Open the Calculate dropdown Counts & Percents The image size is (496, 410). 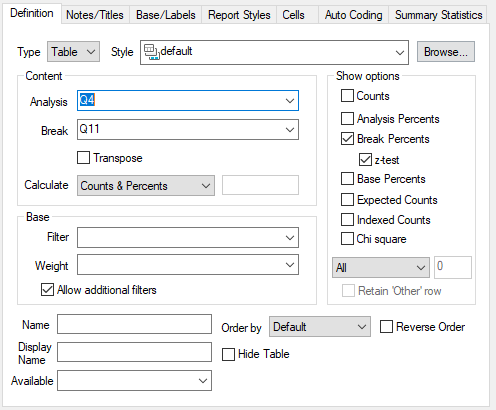point(146,185)
